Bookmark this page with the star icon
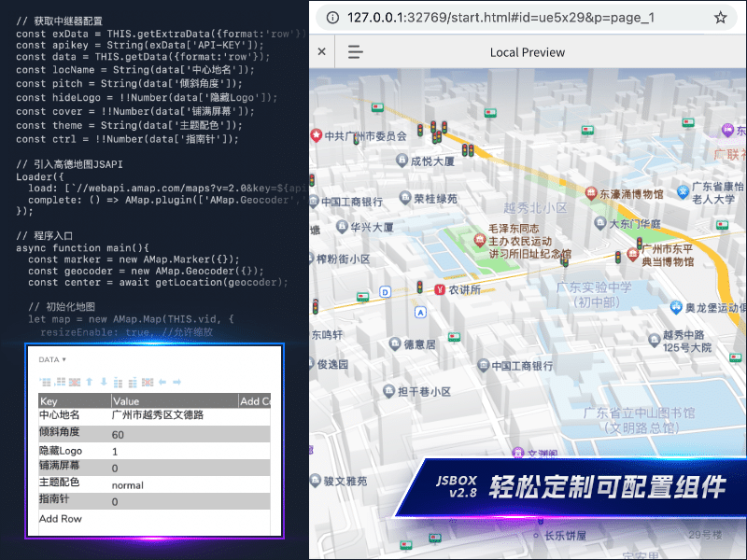The height and width of the screenshot is (560, 747). [720, 18]
